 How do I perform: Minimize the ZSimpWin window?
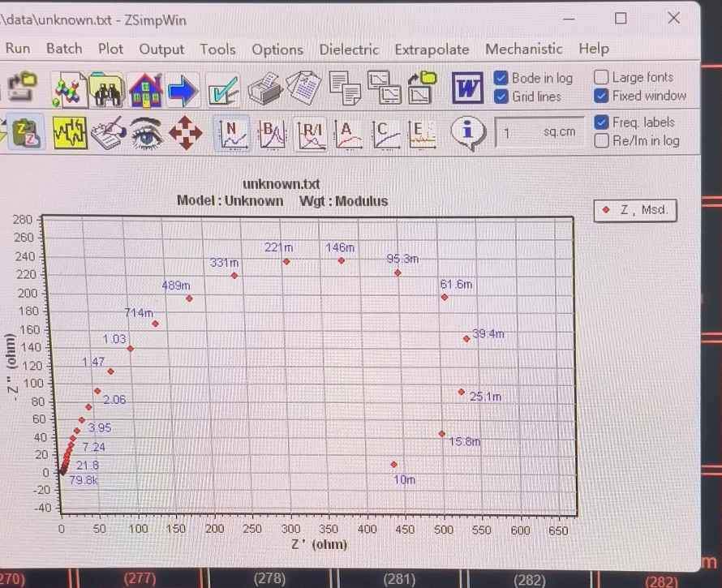click(569, 19)
